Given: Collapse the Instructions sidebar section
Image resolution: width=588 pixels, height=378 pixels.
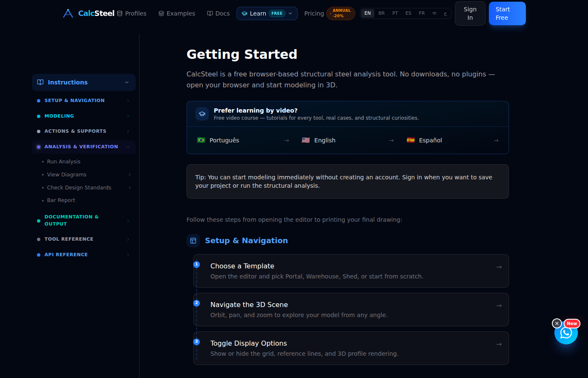Looking at the screenshot, I should coord(84,82).
